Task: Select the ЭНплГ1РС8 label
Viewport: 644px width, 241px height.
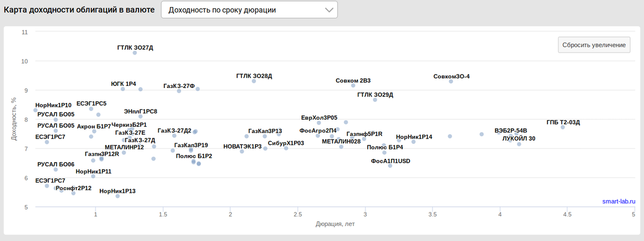Action: [x=141, y=112]
